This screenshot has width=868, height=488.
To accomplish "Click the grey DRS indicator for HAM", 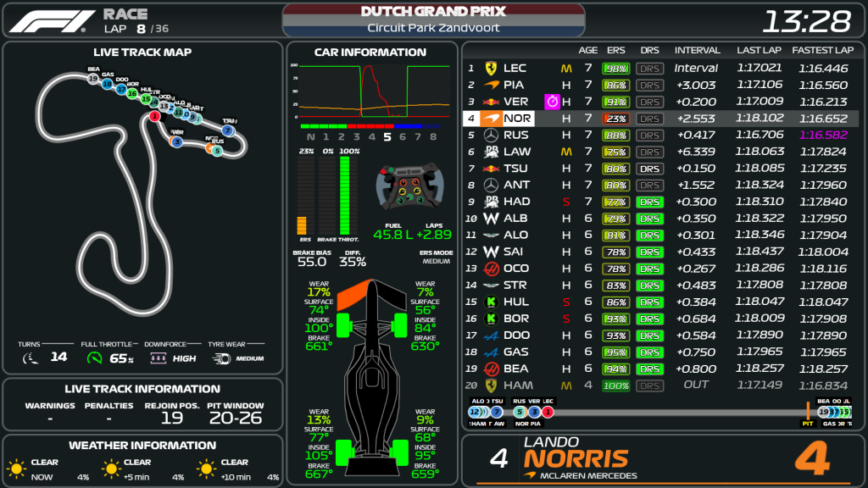I will coord(649,385).
